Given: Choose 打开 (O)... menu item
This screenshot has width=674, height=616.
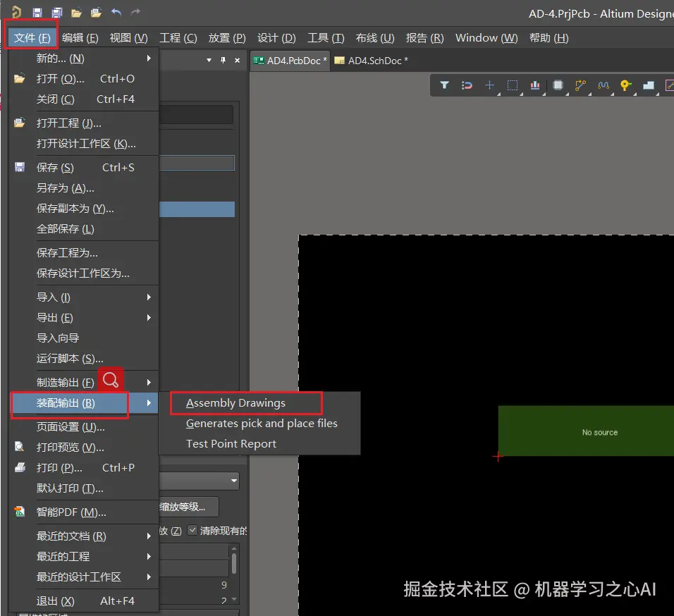Looking at the screenshot, I should click(x=85, y=79).
